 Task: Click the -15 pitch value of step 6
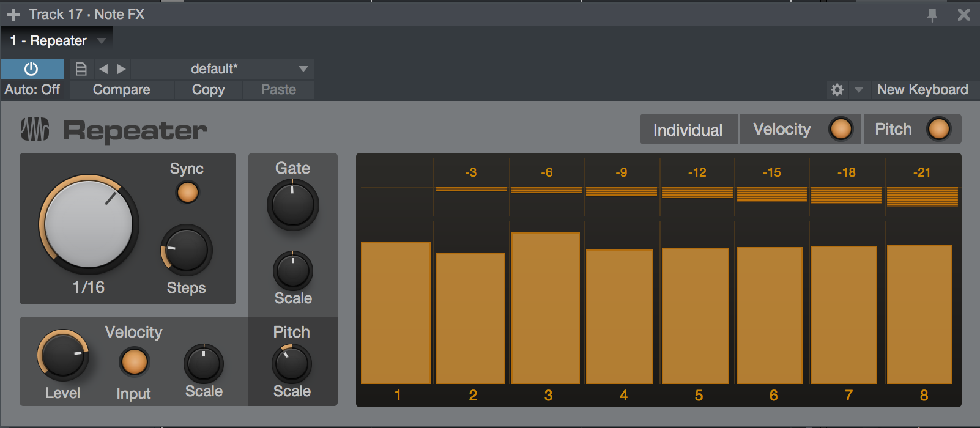771,172
